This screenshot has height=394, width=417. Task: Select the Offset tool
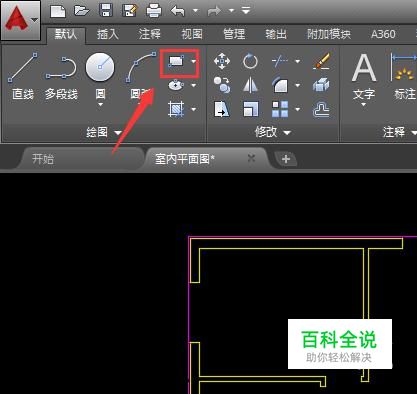321,109
